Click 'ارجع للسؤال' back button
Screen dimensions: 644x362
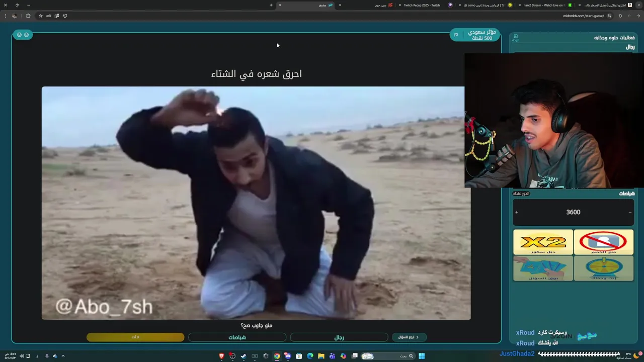coord(409,337)
